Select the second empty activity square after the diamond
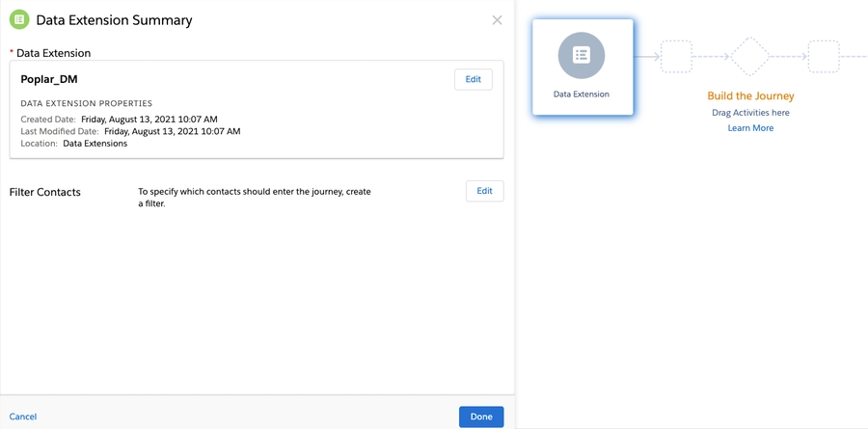Image resolution: width=868 pixels, height=429 pixels. tap(823, 57)
